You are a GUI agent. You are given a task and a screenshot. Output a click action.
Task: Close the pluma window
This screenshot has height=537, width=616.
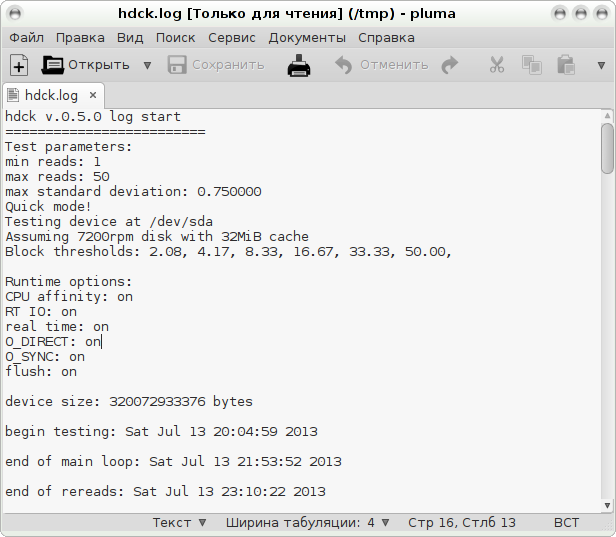[x=602, y=14]
